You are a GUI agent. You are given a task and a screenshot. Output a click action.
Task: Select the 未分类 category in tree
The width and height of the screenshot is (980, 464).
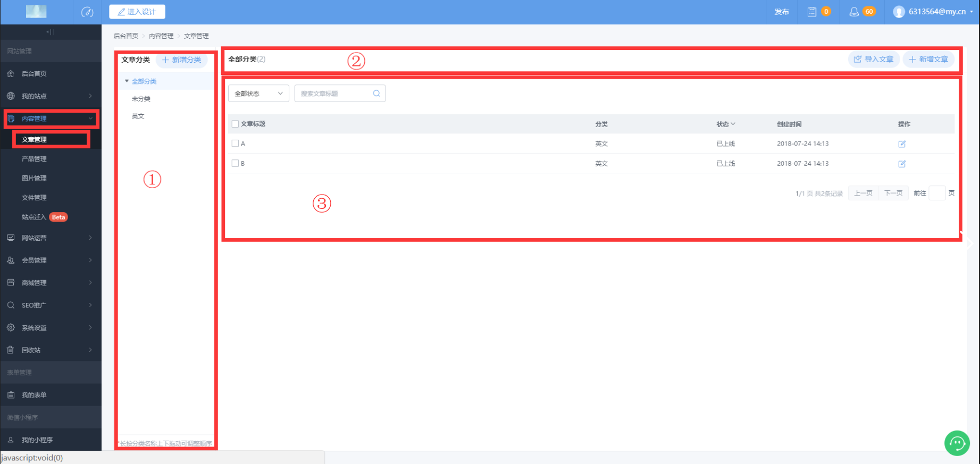[141, 99]
